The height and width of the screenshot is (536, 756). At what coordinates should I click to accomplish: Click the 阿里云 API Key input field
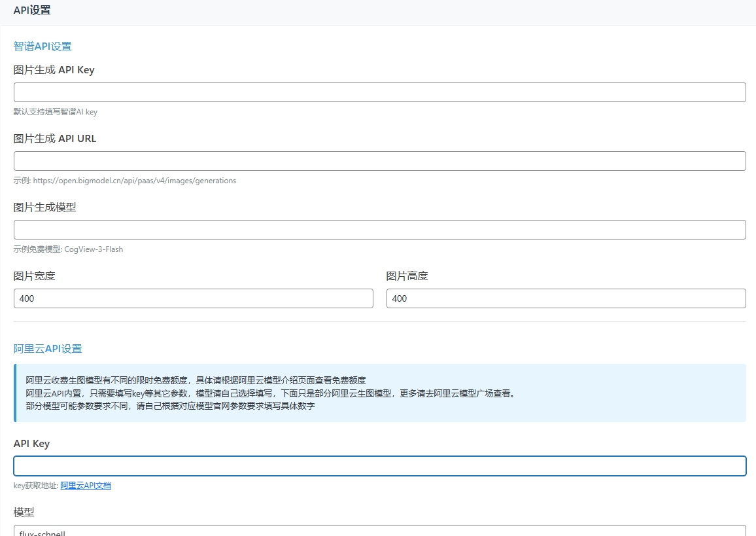pos(379,466)
